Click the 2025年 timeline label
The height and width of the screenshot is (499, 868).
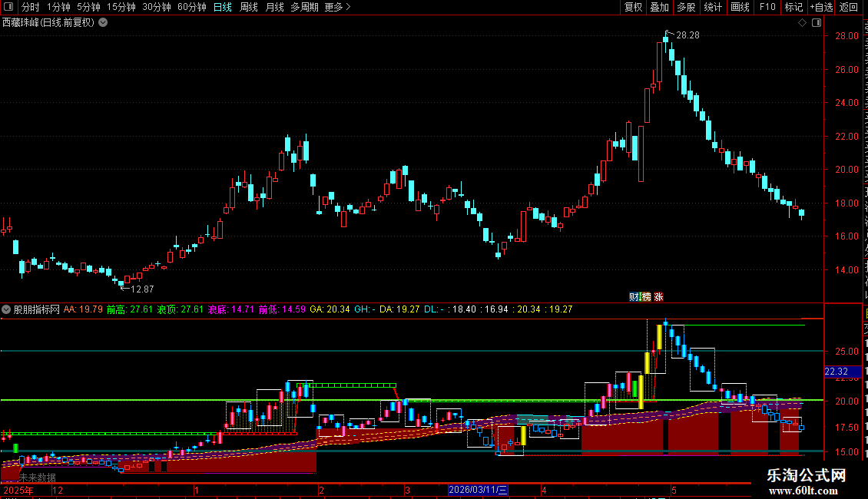[18, 490]
